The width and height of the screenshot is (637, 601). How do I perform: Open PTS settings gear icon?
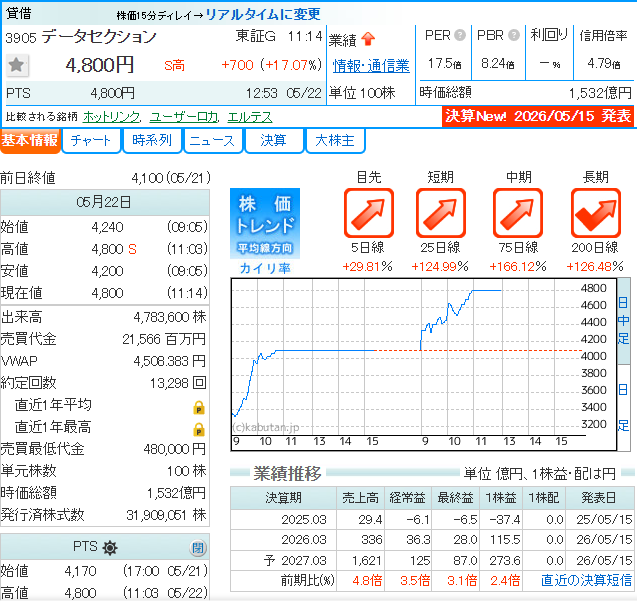click(x=110, y=547)
